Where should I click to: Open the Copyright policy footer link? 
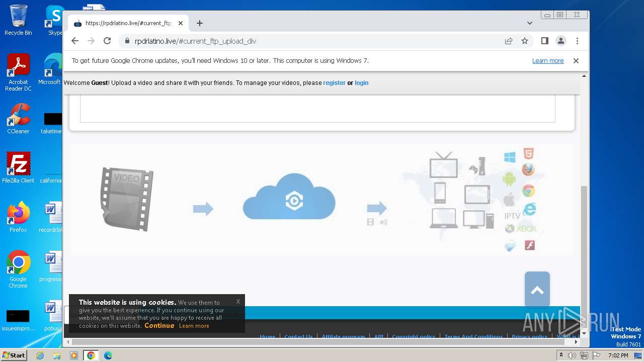tap(414, 337)
